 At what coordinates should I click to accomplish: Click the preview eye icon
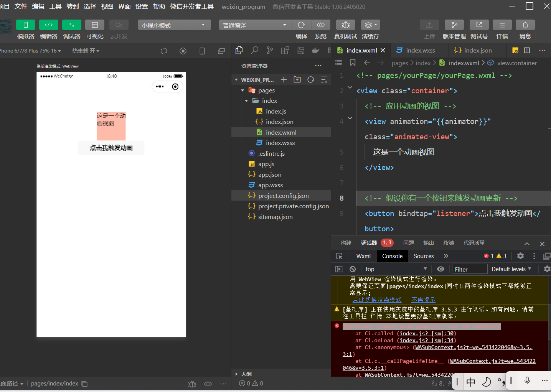pos(321,25)
